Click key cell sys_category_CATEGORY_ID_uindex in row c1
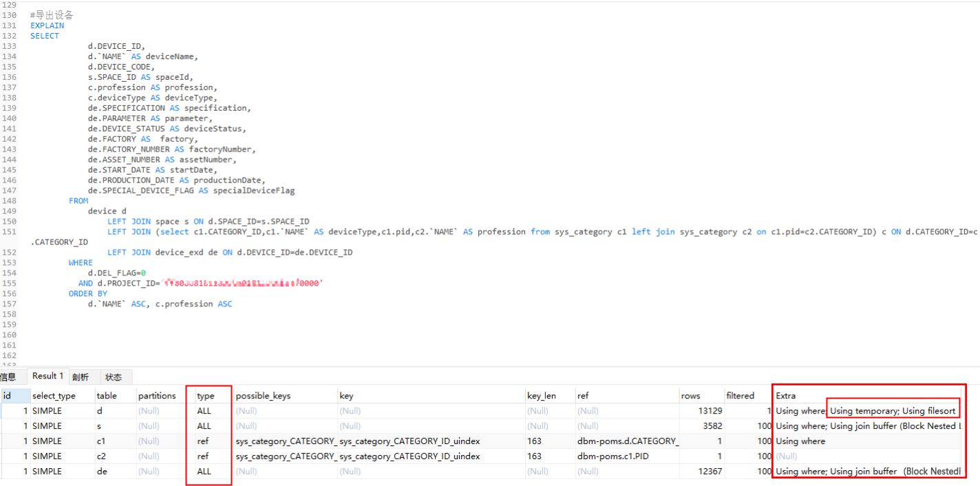Viewport: 980px width, 486px height. click(x=431, y=441)
